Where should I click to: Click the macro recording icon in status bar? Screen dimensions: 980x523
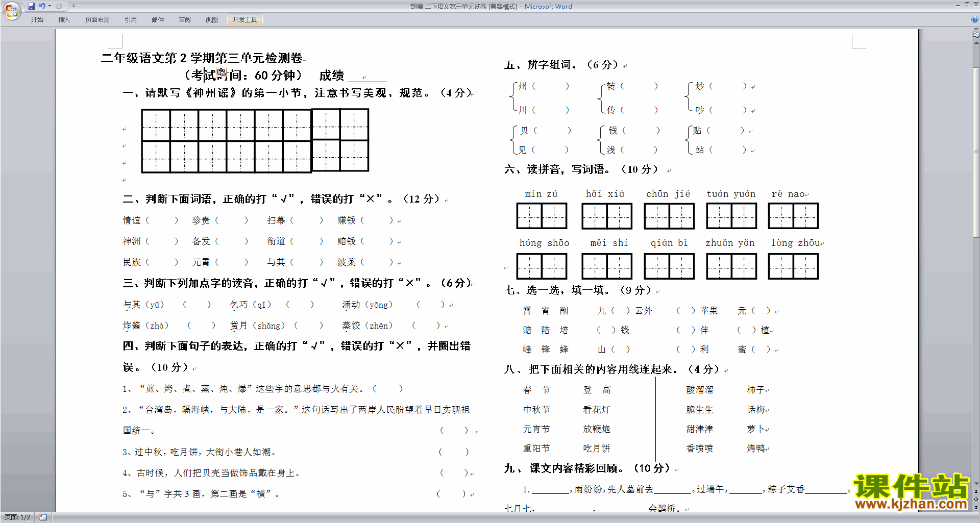pyautogui.click(x=43, y=517)
